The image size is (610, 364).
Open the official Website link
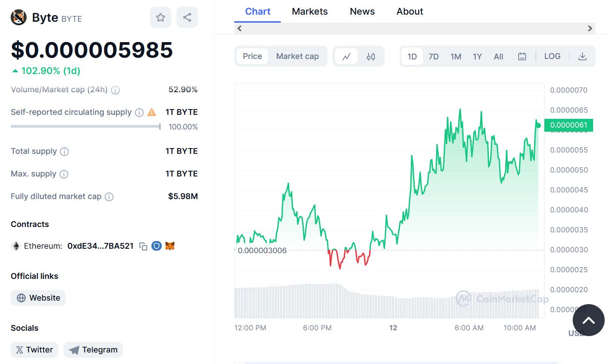coord(38,298)
